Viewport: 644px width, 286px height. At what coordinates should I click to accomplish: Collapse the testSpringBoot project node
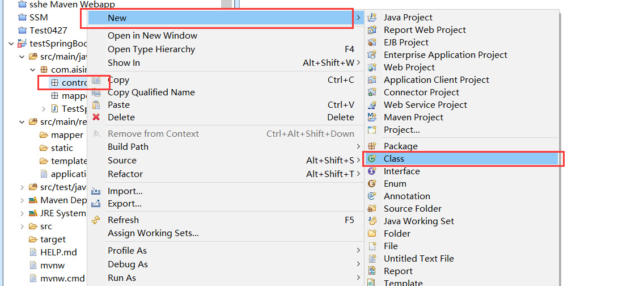tap(11, 44)
